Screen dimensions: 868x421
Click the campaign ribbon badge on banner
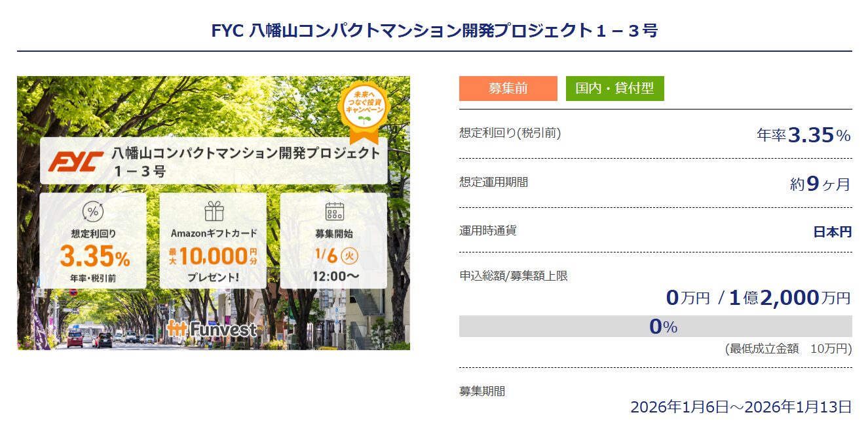point(364,110)
